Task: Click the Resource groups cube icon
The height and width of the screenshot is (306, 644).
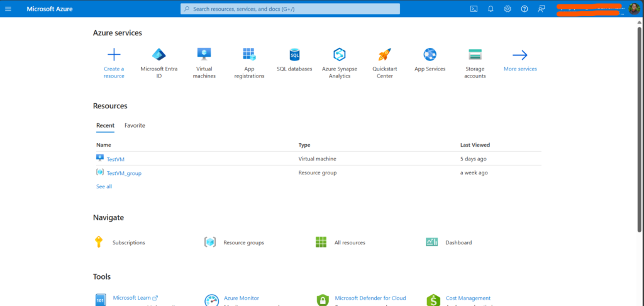Action: tap(210, 242)
